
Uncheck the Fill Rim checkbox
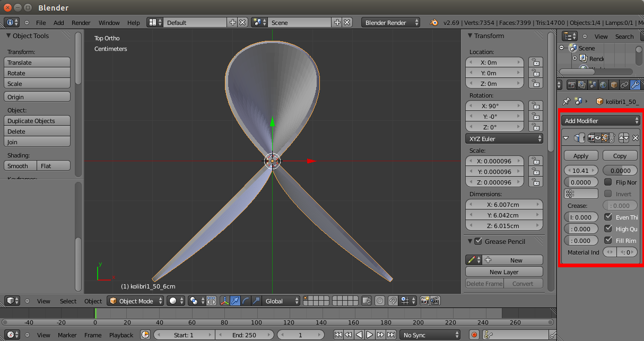(x=608, y=240)
